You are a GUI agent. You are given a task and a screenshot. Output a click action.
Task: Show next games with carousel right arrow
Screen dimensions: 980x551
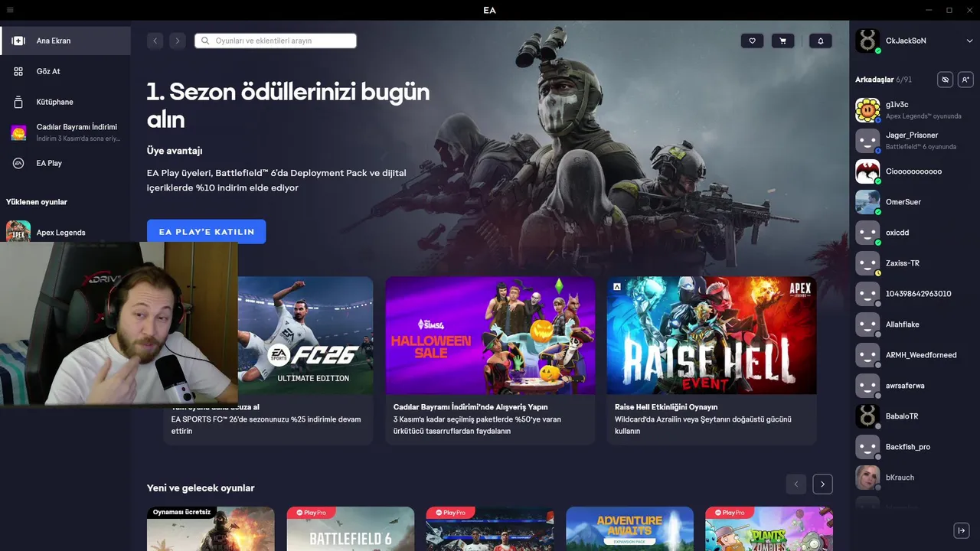coord(823,484)
